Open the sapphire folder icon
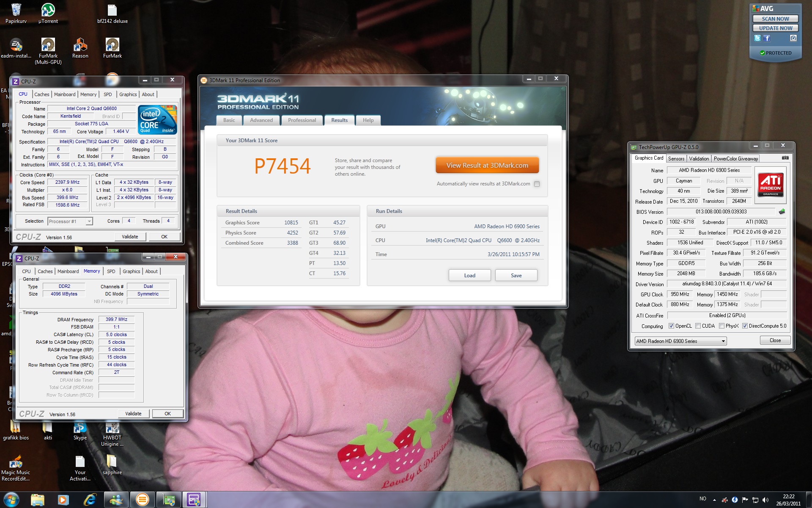Screen dimensions: 812x508 (x=112, y=465)
